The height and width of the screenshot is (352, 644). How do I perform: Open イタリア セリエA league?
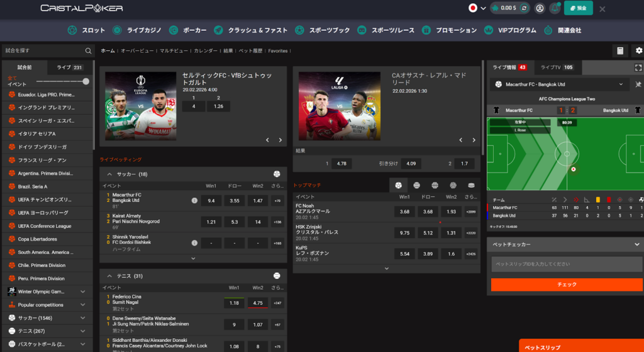[x=36, y=134]
